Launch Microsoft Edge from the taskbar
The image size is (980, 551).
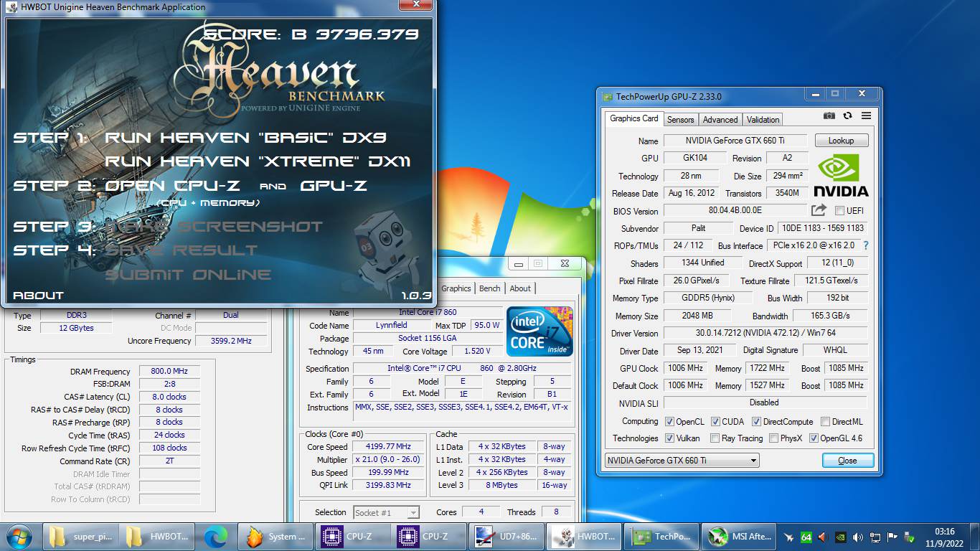[x=215, y=536]
